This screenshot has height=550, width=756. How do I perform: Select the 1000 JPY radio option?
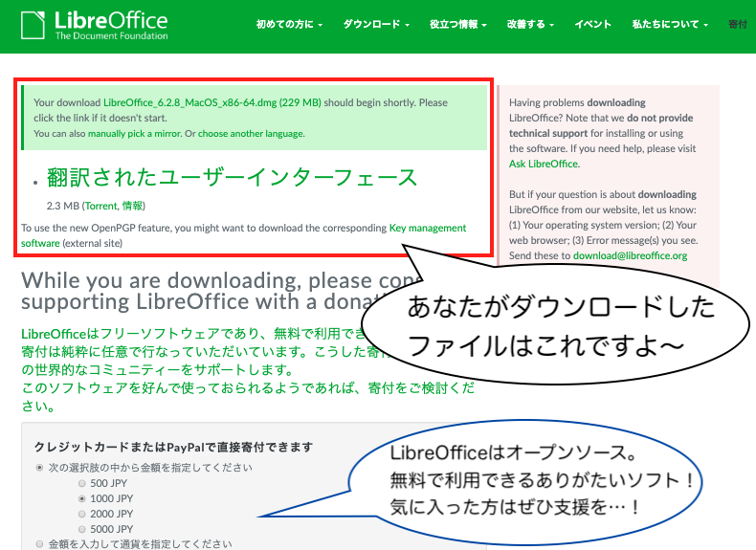point(82,498)
